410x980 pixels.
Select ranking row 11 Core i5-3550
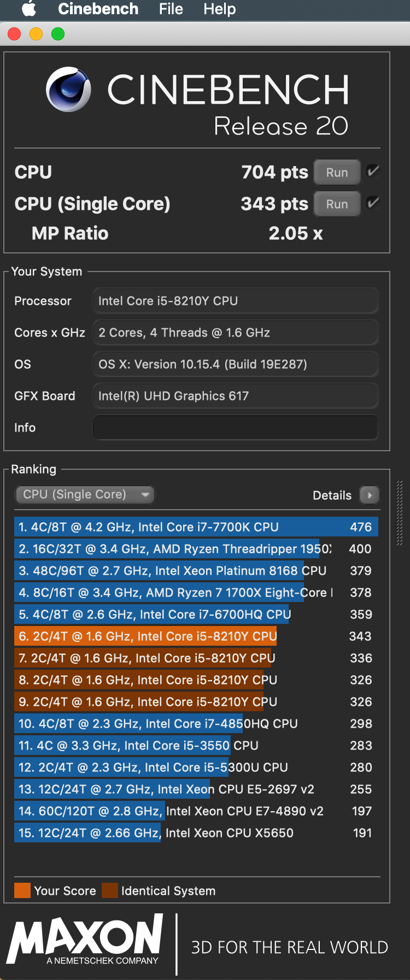pyautogui.click(x=196, y=746)
